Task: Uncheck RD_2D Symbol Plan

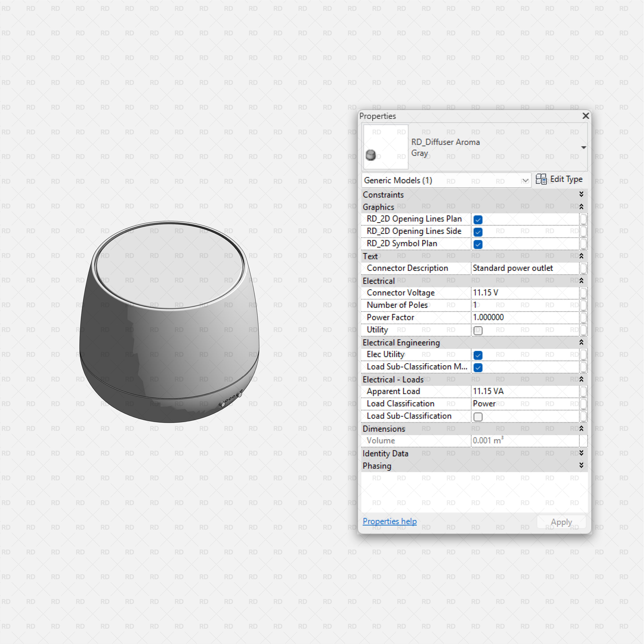Action: point(478,244)
